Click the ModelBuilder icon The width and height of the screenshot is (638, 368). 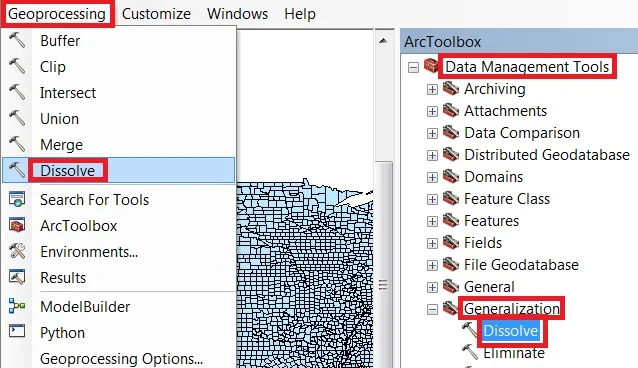[x=17, y=306]
